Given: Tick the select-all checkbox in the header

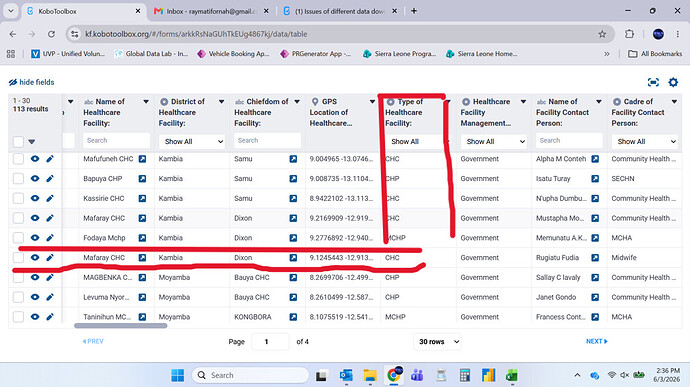Looking at the screenshot, I should (18, 142).
